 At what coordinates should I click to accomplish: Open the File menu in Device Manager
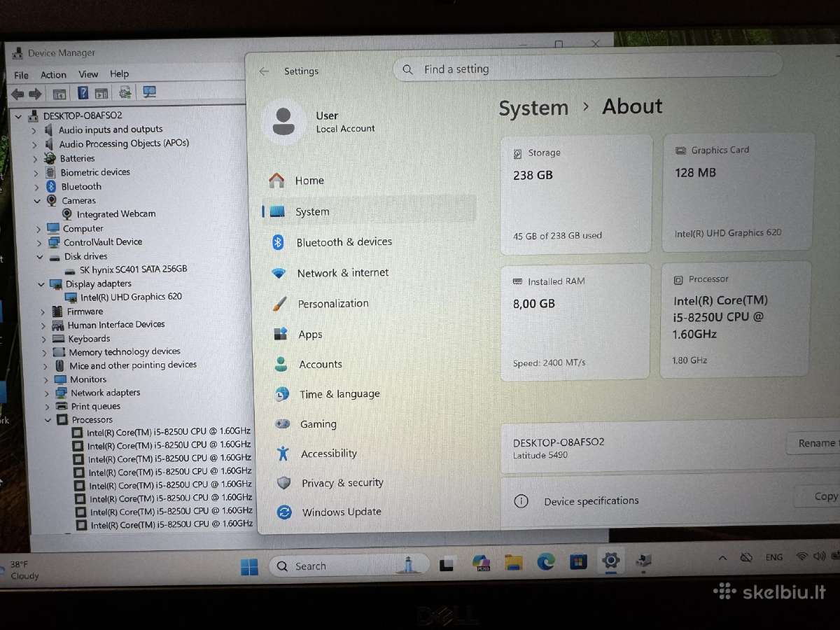[x=22, y=76]
